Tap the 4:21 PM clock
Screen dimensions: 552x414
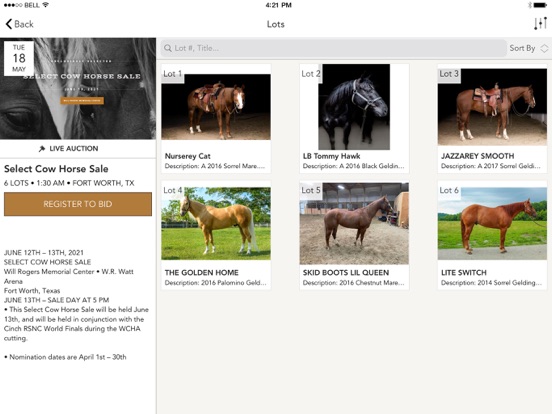278,5
